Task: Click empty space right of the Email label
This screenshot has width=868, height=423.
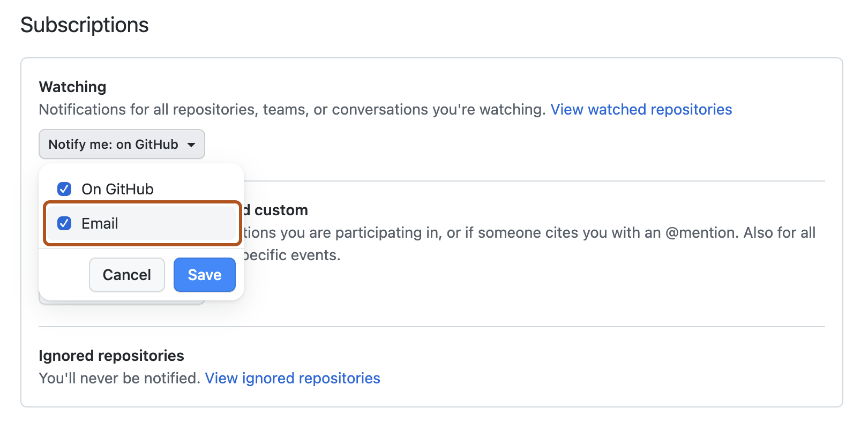Action: pyautogui.click(x=177, y=223)
